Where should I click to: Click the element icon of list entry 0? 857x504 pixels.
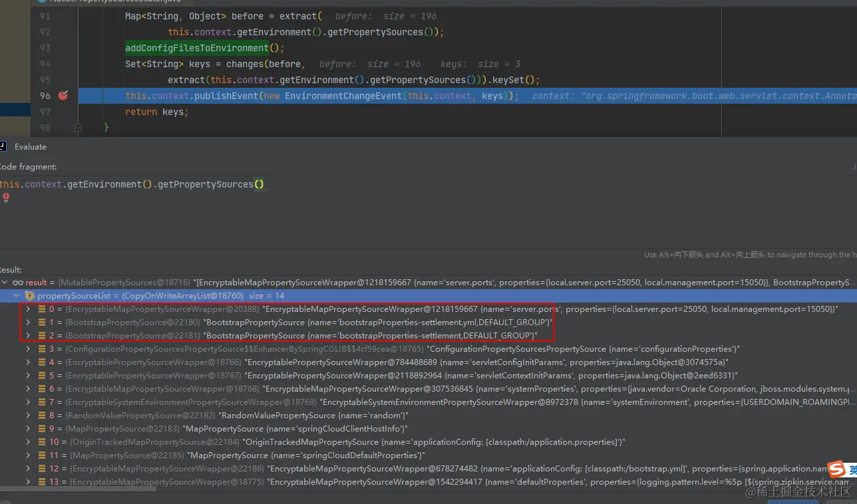tap(42, 309)
